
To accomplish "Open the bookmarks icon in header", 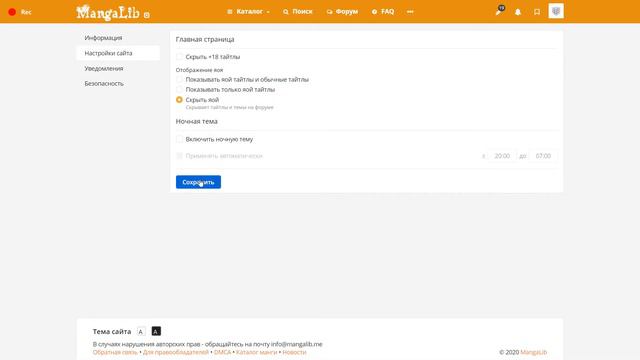I will click(537, 12).
